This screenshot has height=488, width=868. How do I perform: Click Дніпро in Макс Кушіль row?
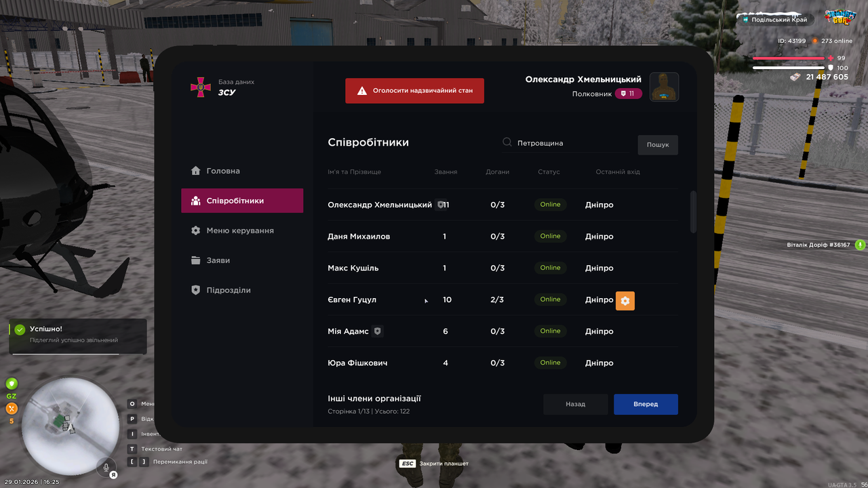599,268
